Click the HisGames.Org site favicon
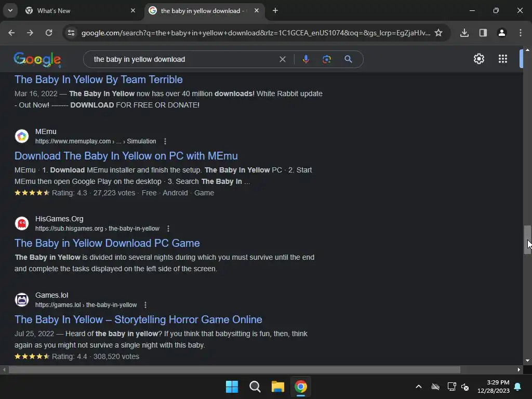The image size is (532, 399). (22, 223)
